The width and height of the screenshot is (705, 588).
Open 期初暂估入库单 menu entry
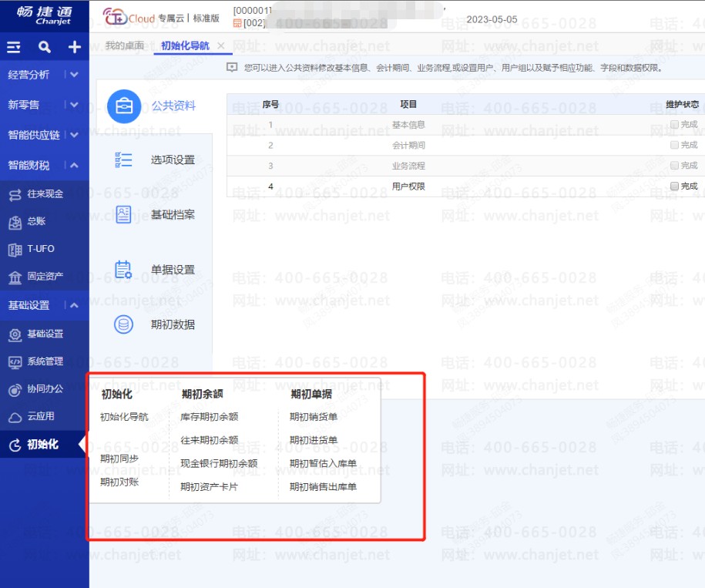pyautogui.click(x=323, y=463)
